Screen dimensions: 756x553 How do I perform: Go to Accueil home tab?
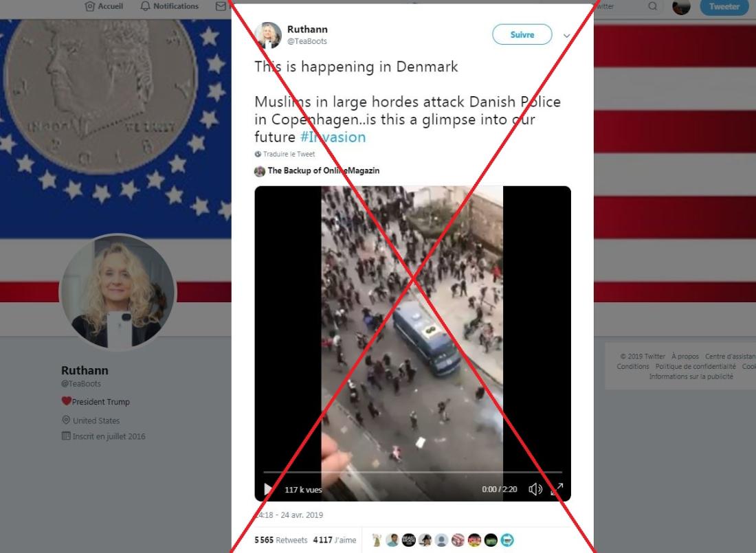[104, 6]
